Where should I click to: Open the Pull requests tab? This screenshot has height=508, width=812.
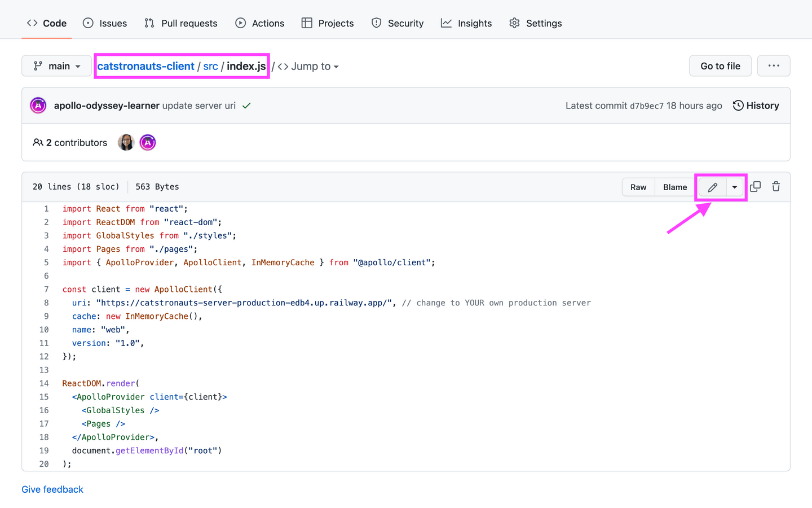point(181,23)
